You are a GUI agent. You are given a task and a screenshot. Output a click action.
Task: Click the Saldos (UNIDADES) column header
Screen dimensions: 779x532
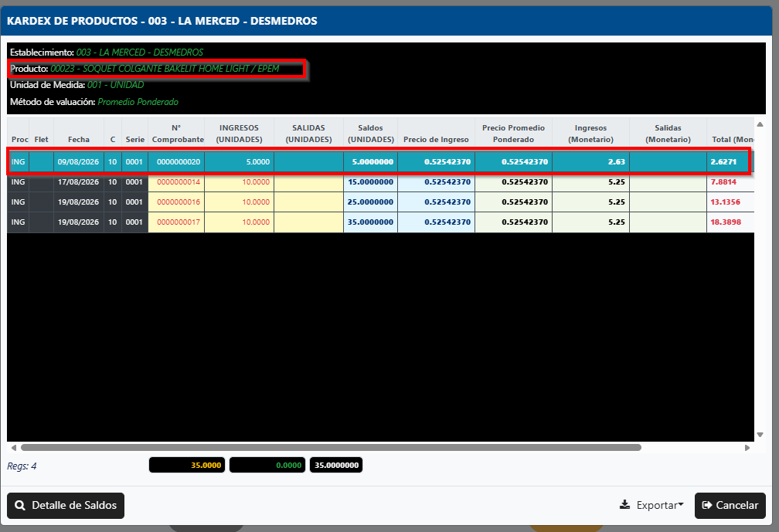pos(370,133)
